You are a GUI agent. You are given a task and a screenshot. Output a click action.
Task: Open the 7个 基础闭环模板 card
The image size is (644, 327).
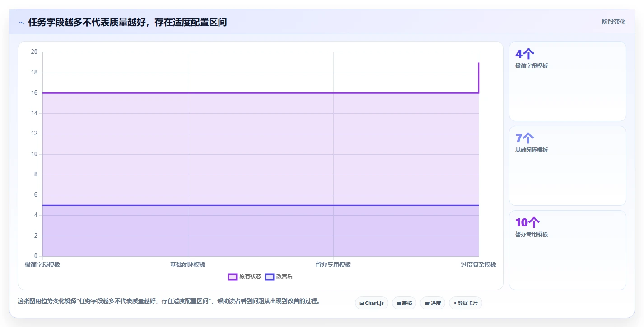[568, 166]
